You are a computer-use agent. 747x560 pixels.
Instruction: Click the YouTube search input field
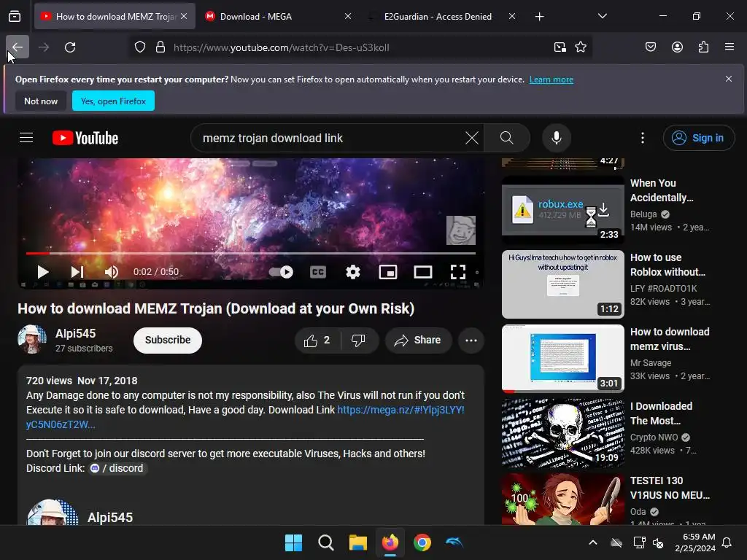click(329, 138)
